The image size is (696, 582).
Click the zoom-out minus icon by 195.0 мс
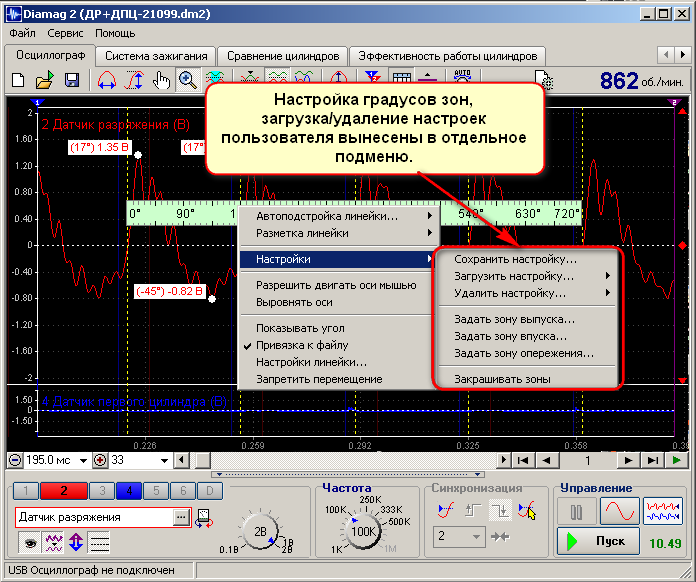15,460
